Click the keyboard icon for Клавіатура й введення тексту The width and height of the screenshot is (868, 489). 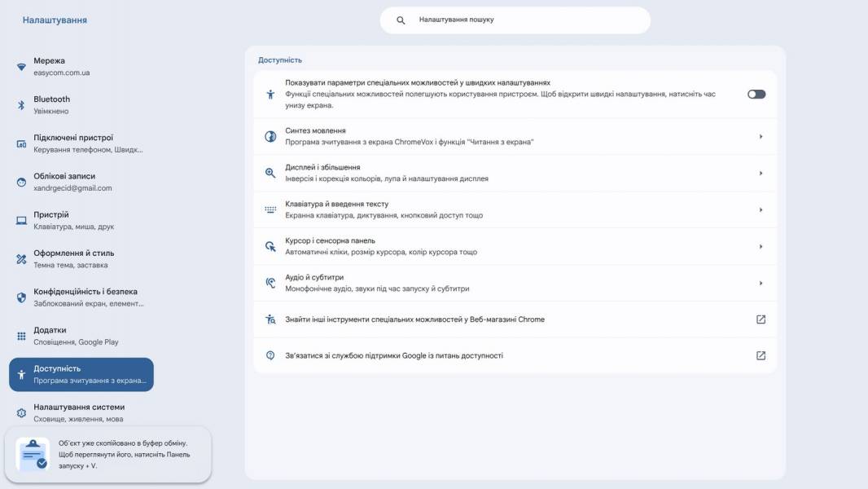(270, 209)
